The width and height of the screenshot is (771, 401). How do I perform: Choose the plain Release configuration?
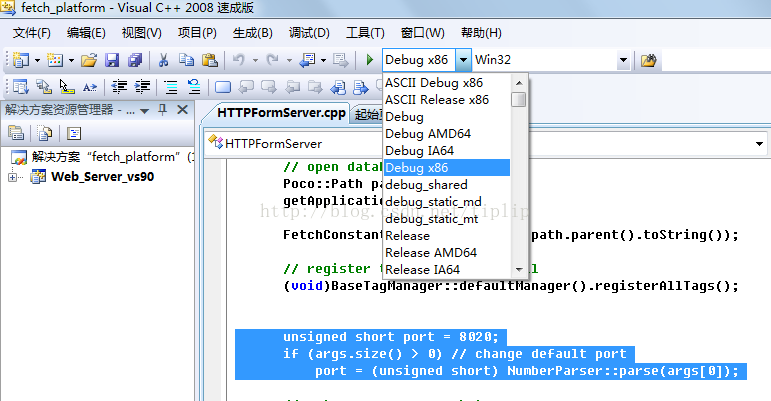coord(447,235)
